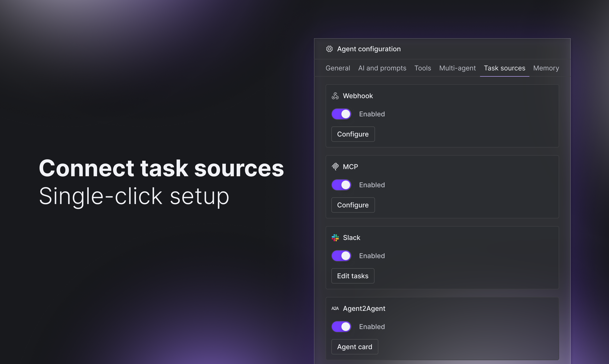Turn off the MCP enabled switch
609x364 pixels.
coord(341,185)
